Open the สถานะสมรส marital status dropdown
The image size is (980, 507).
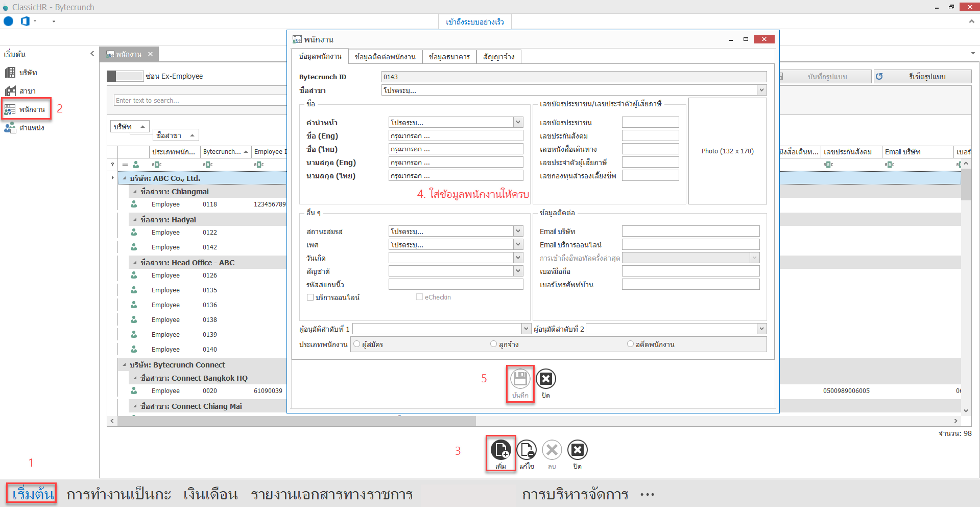tap(518, 231)
